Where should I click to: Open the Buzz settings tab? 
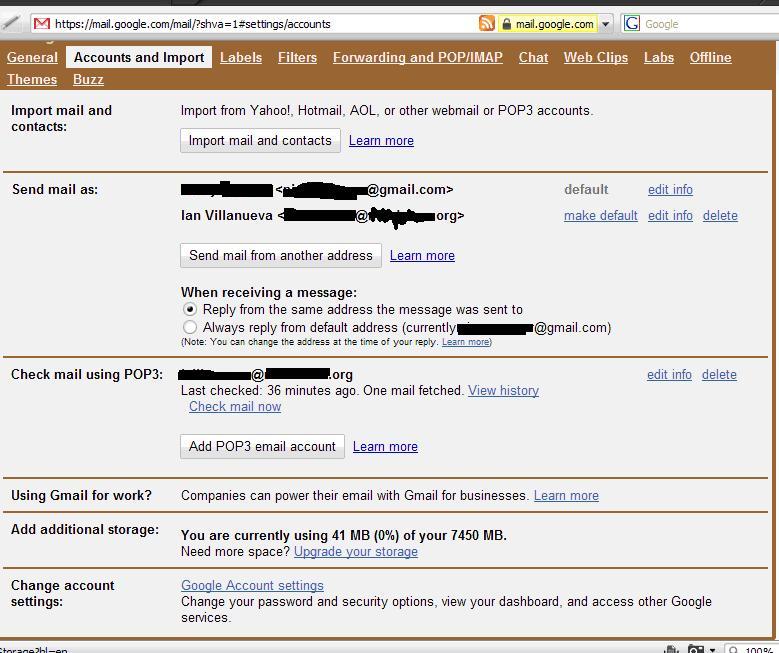(x=88, y=79)
